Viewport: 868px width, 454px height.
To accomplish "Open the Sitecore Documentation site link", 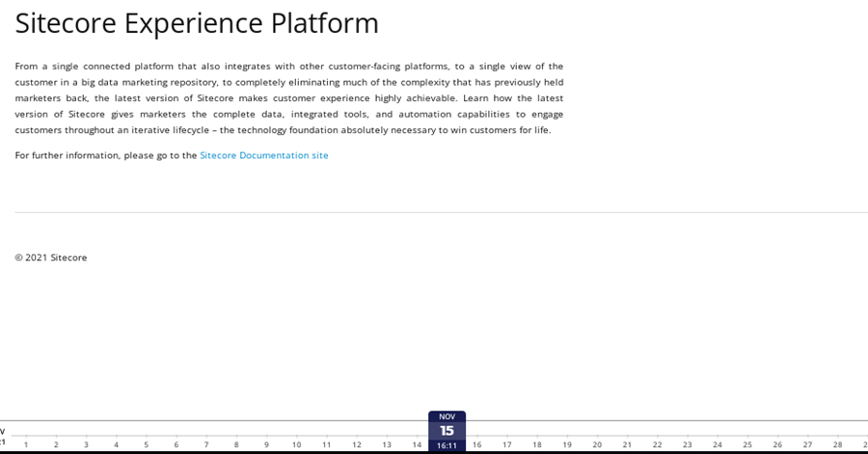I will (264, 155).
